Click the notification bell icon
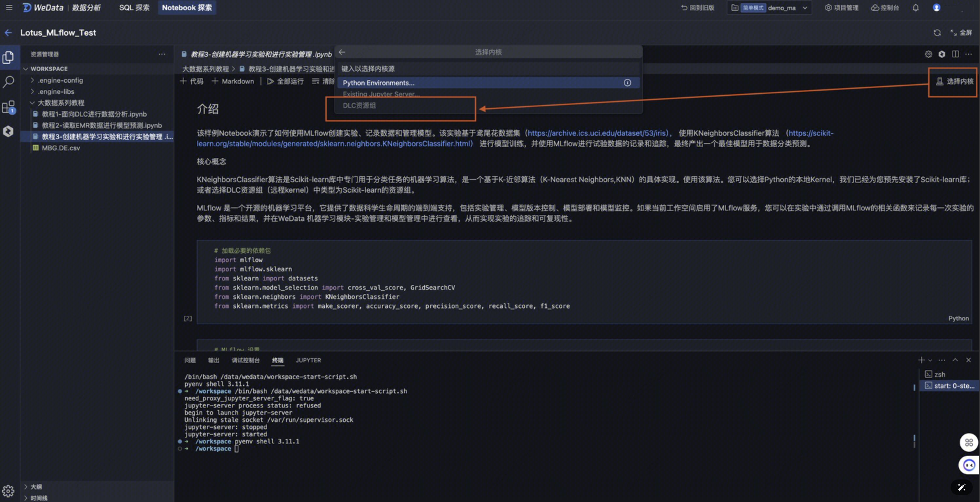Image resolution: width=980 pixels, height=502 pixels. [x=916, y=8]
